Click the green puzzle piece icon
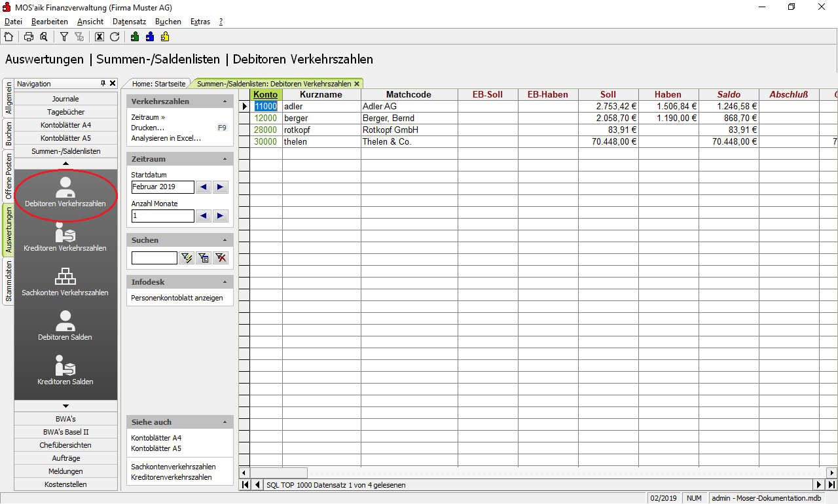Viewport: 838px width, 504px height. pyautogui.click(x=135, y=37)
